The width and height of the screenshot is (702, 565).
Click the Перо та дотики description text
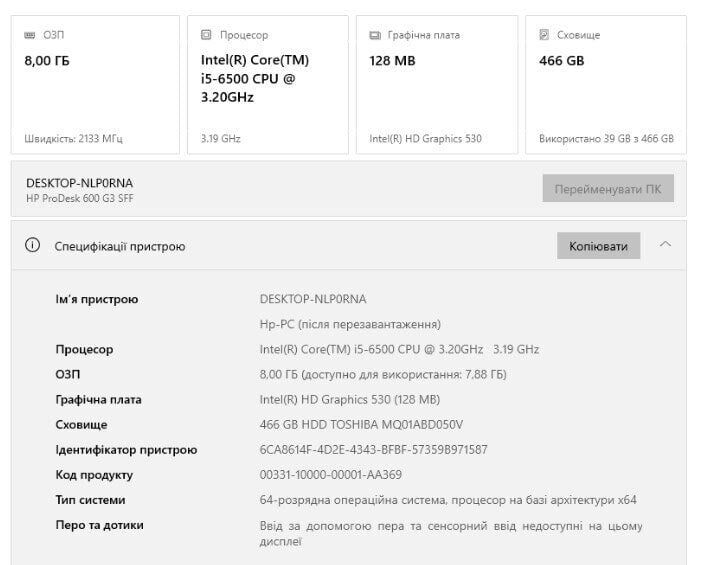[450, 533]
